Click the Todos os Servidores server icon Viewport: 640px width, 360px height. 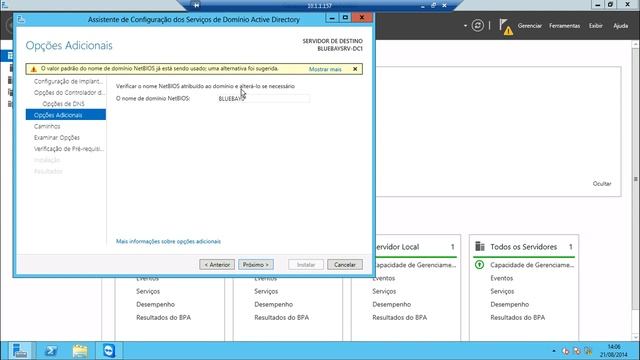click(x=480, y=246)
